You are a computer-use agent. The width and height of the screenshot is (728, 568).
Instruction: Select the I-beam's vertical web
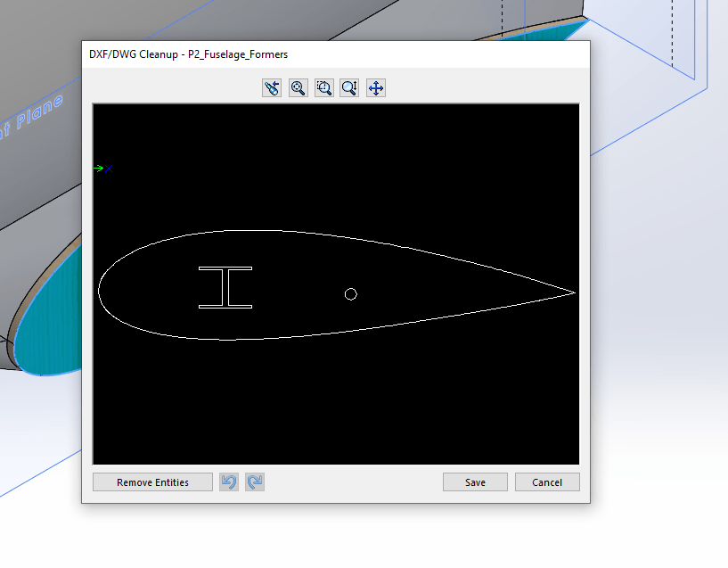point(225,287)
